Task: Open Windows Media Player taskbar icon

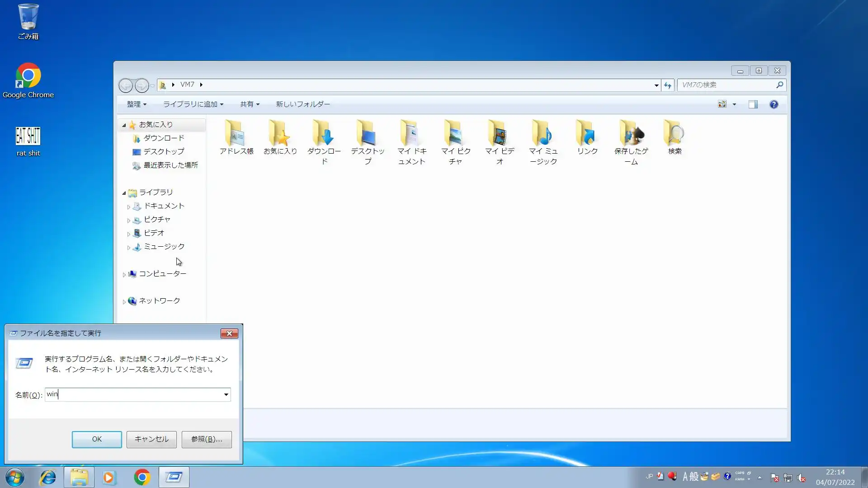Action: 109,477
